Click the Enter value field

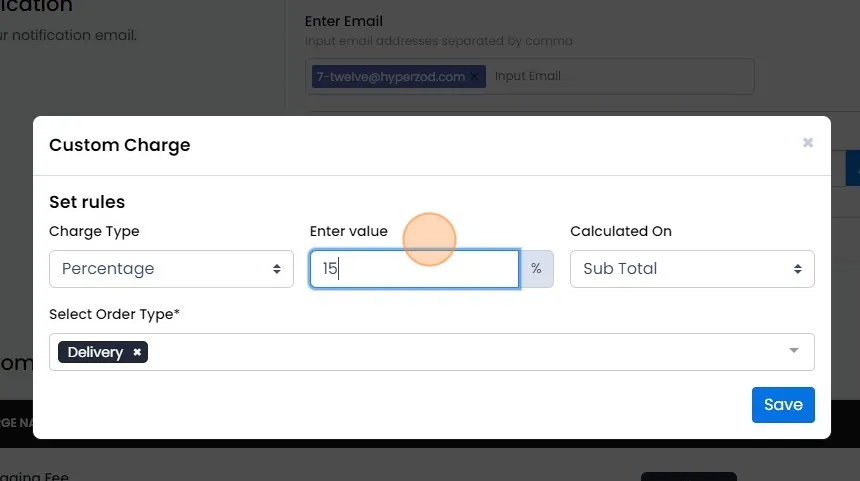tap(414, 269)
